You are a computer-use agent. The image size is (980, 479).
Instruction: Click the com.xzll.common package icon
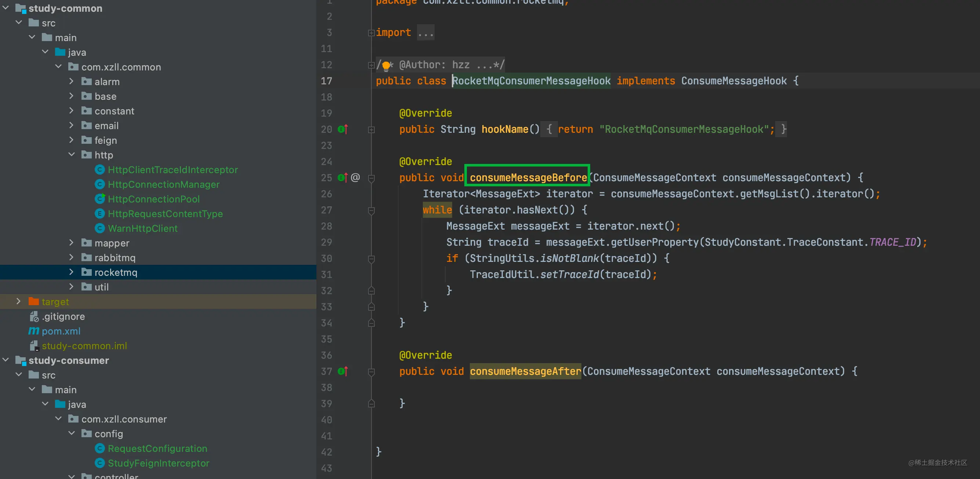pos(73,67)
